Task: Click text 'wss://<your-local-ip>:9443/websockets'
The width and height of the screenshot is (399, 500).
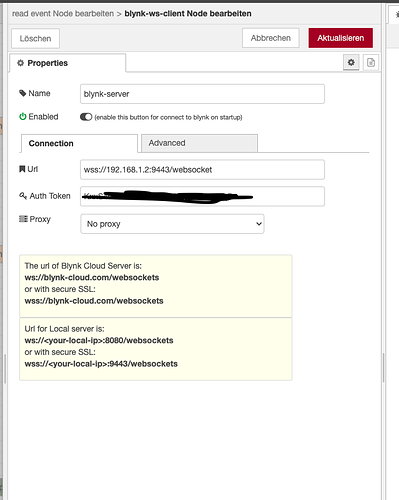Action: (x=101, y=364)
